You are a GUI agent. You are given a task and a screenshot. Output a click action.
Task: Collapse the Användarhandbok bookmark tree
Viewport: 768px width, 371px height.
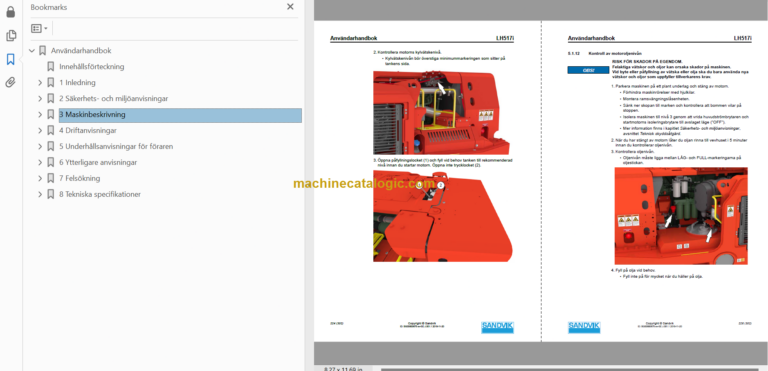point(32,50)
